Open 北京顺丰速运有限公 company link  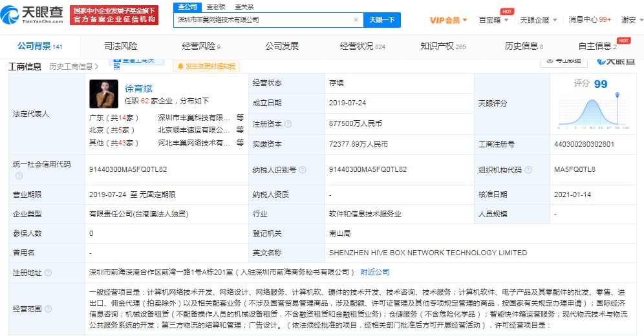click(194, 130)
